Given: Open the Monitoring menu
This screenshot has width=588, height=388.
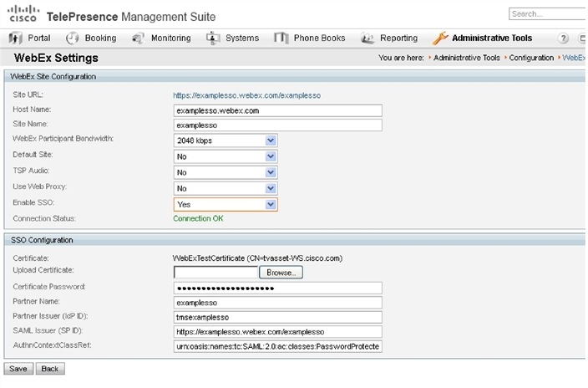Looking at the screenshot, I should [170, 38].
